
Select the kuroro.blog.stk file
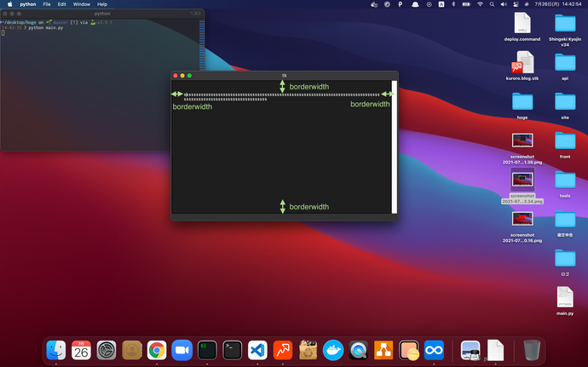(x=522, y=66)
